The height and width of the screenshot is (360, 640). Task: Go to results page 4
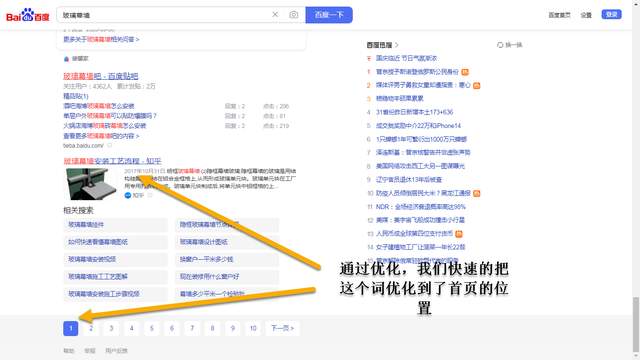pyautogui.click(x=131, y=328)
